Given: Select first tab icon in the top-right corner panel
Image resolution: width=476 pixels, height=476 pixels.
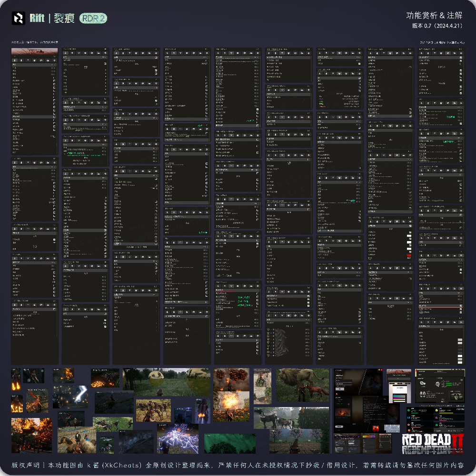Looking at the screenshot, I should (422, 52).
